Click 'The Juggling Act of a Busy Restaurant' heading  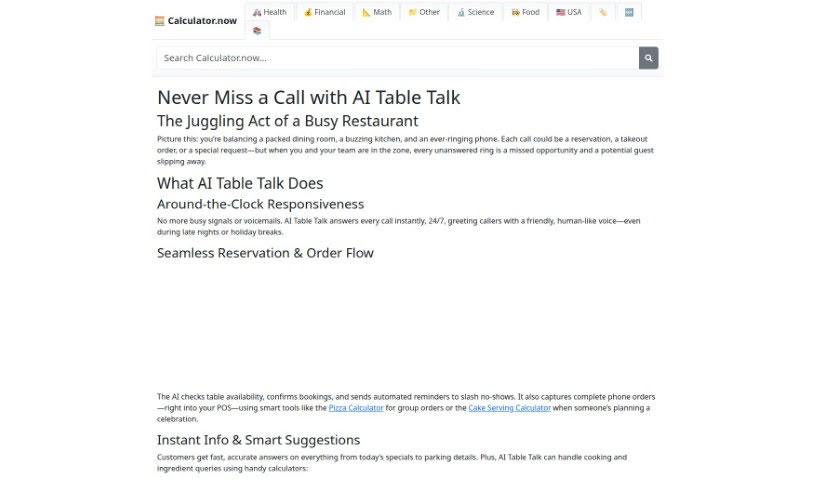(287, 121)
